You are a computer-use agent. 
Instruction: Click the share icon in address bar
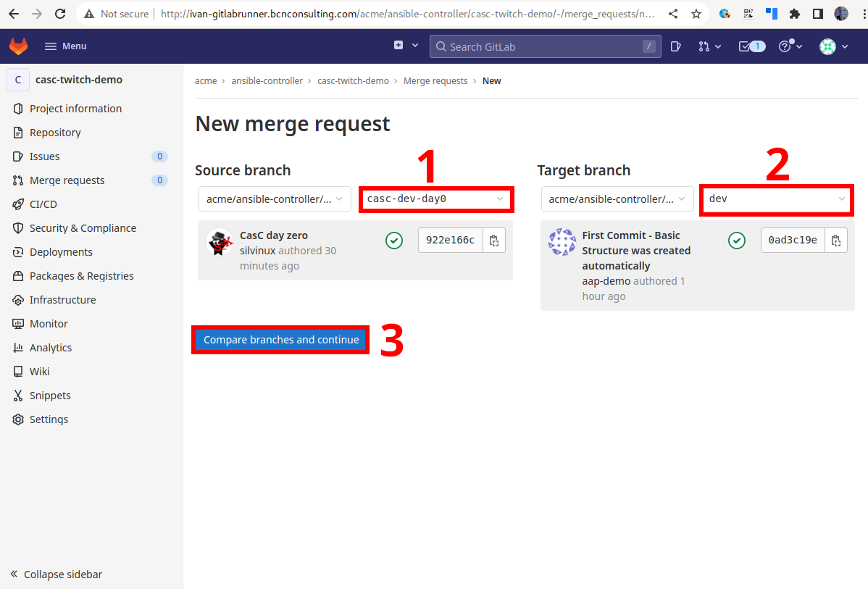point(672,14)
